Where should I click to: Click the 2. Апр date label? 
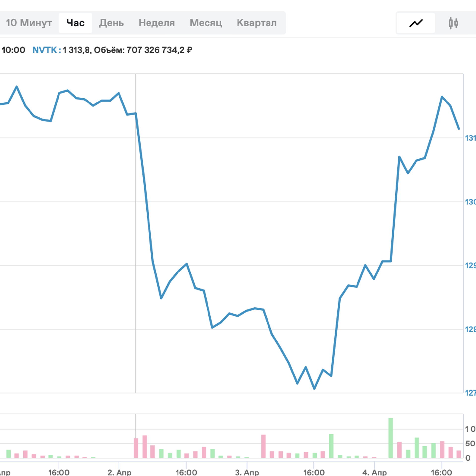119,472
